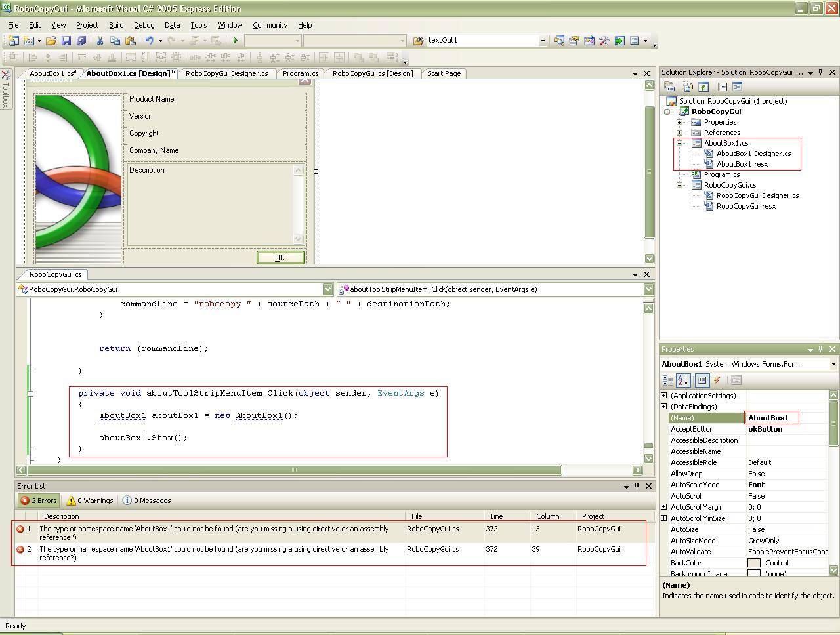The width and height of the screenshot is (840, 635).
Task: Click the pinned Toolbox side tab
Action: coord(6,89)
